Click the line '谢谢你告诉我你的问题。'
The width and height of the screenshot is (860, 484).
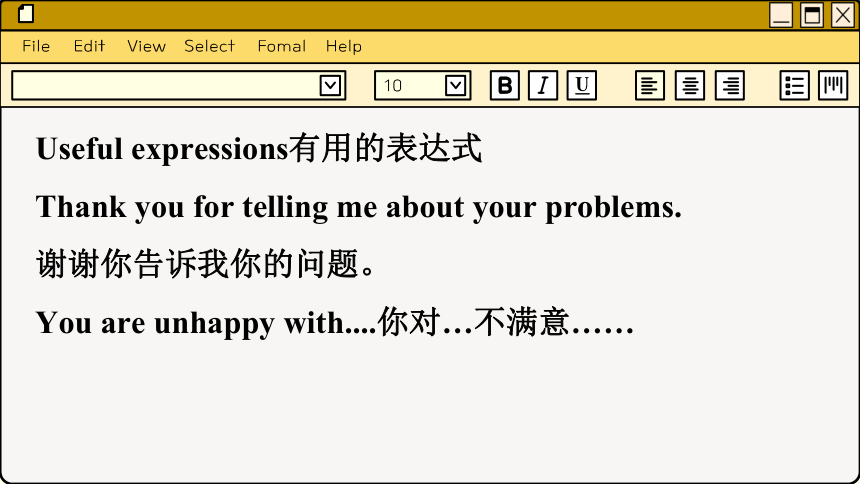[x=206, y=264]
